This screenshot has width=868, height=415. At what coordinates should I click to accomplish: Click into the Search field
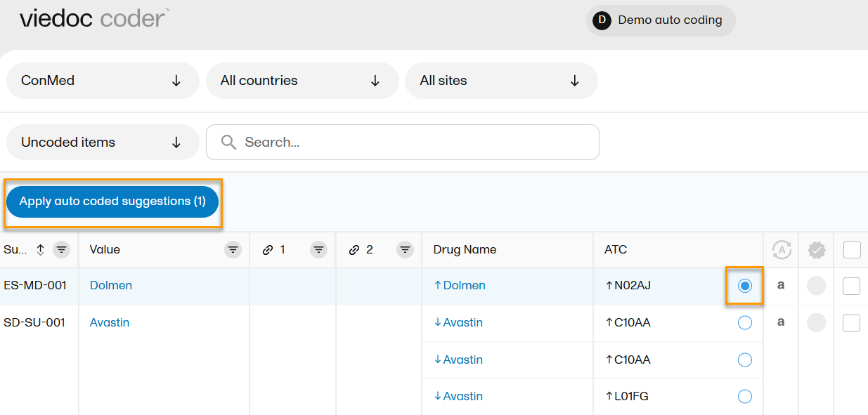[x=415, y=143]
